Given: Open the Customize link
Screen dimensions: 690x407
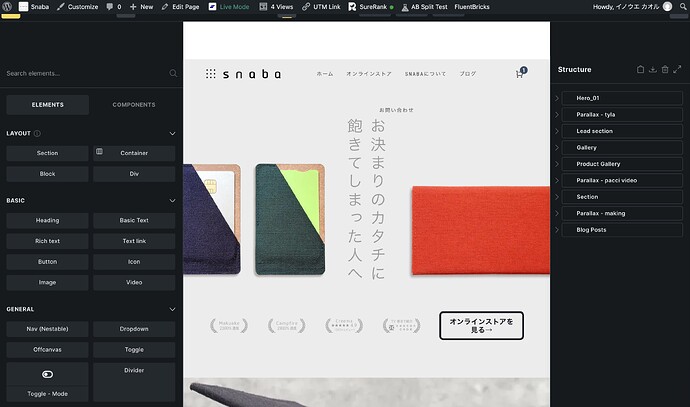Looking at the screenshot, I should coord(77,7).
